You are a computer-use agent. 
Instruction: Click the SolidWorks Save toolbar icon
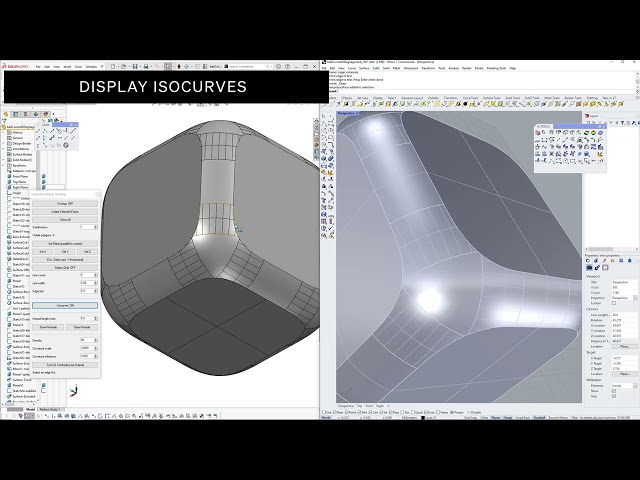click(x=135, y=66)
